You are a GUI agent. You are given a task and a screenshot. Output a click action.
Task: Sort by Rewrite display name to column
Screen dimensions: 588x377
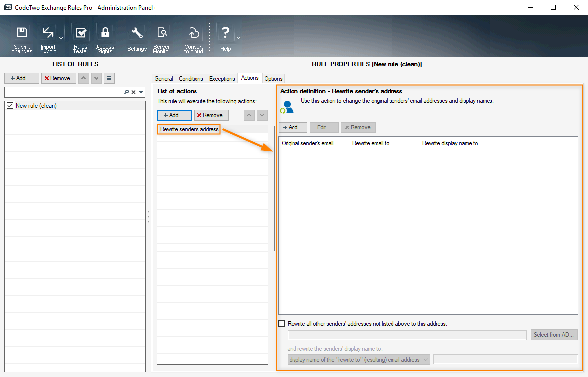[x=468, y=143]
